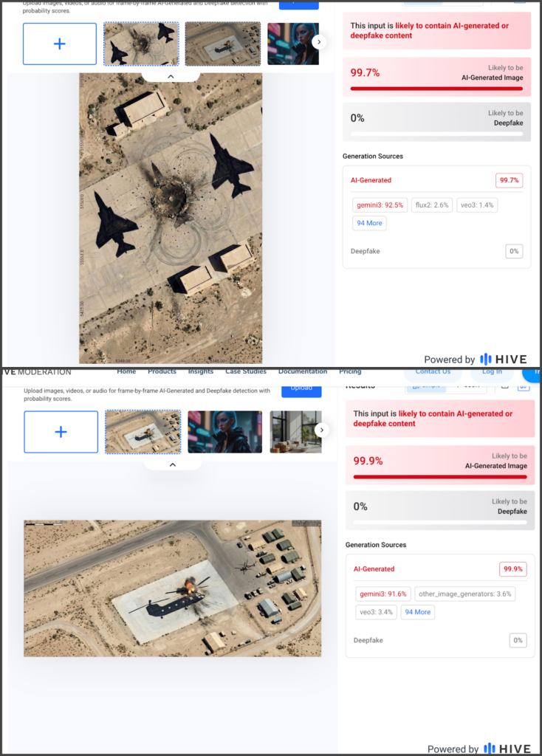
Task: Collapse the thumbnail strip above the fighter jets image
Action: click(171, 76)
